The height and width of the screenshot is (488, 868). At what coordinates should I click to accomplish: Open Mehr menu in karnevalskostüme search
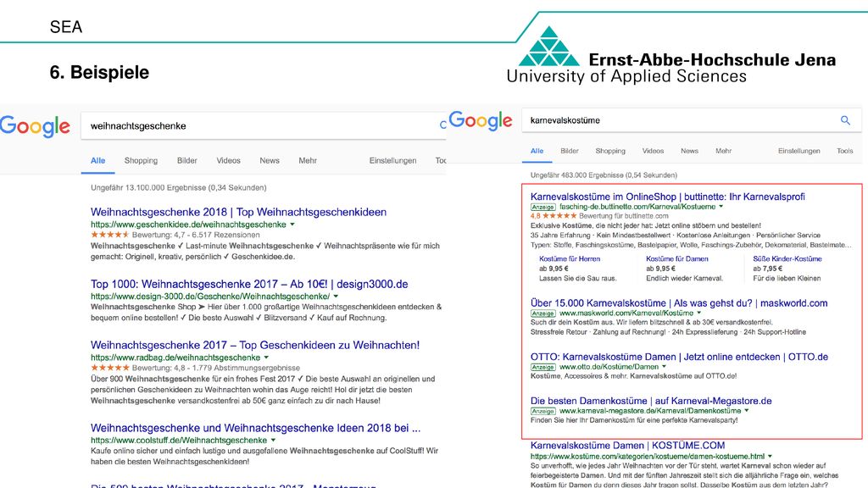pyautogui.click(x=724, y=151)
